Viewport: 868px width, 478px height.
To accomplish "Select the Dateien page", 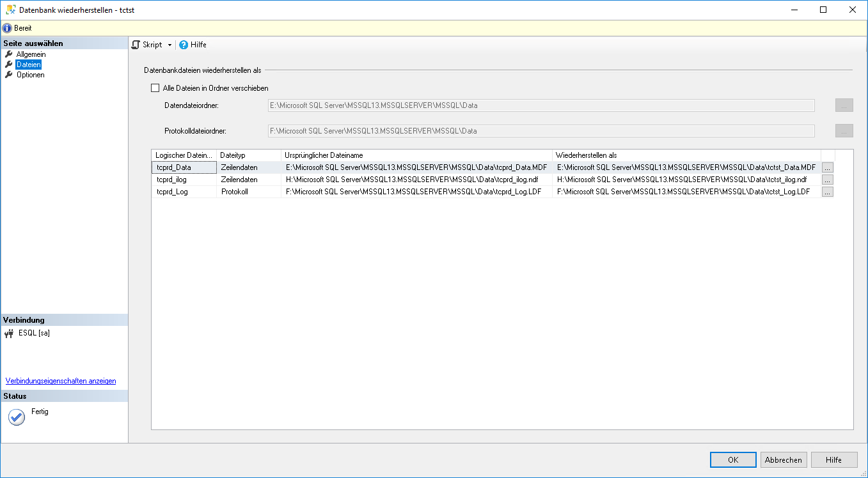I will (x=29, y=65).
